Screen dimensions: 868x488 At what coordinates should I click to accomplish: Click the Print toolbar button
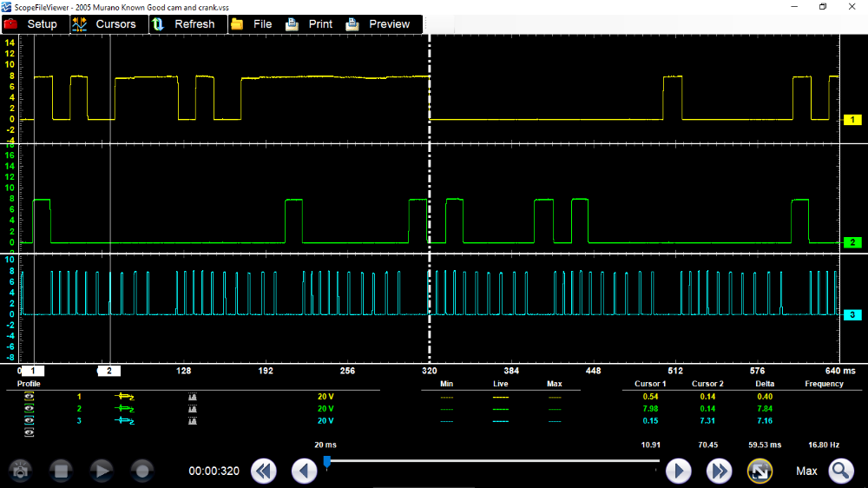tap(310, 24)
